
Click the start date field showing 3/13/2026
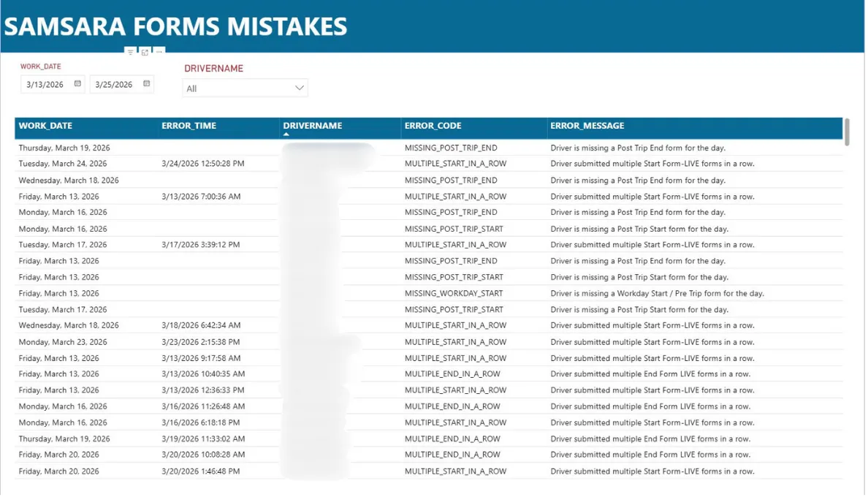point(45,84)
